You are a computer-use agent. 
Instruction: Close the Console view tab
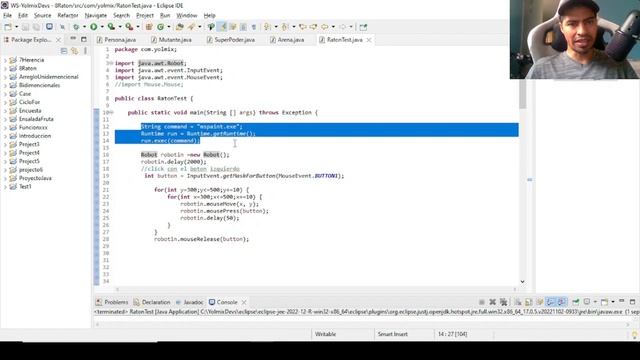(244, 302)
